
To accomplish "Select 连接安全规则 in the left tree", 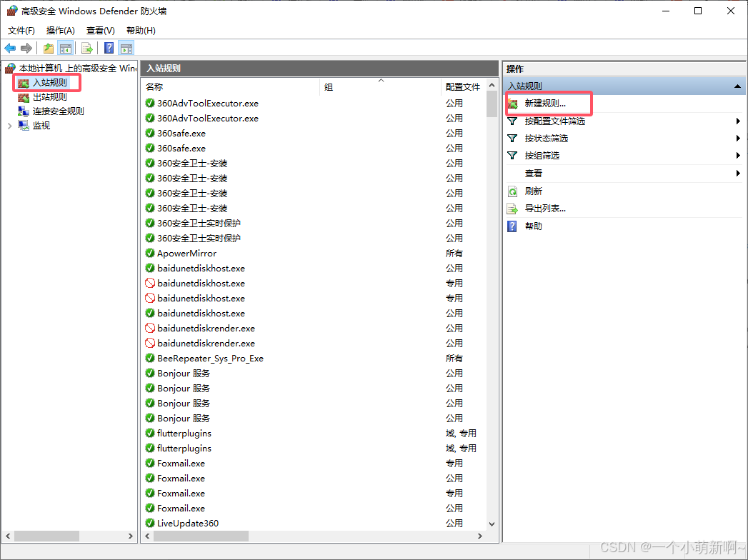I will [x=58, y=111].
